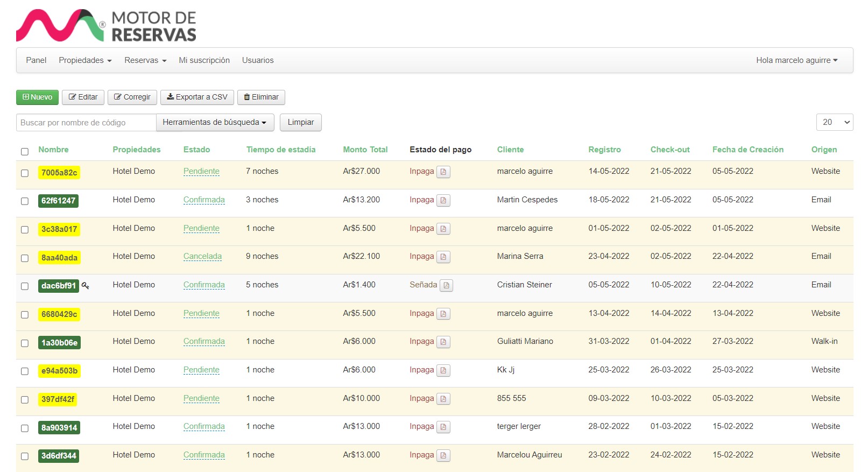Click the green Nuevo button
The width and height of the screenshot is (868, 472).
tap(37, 97)
